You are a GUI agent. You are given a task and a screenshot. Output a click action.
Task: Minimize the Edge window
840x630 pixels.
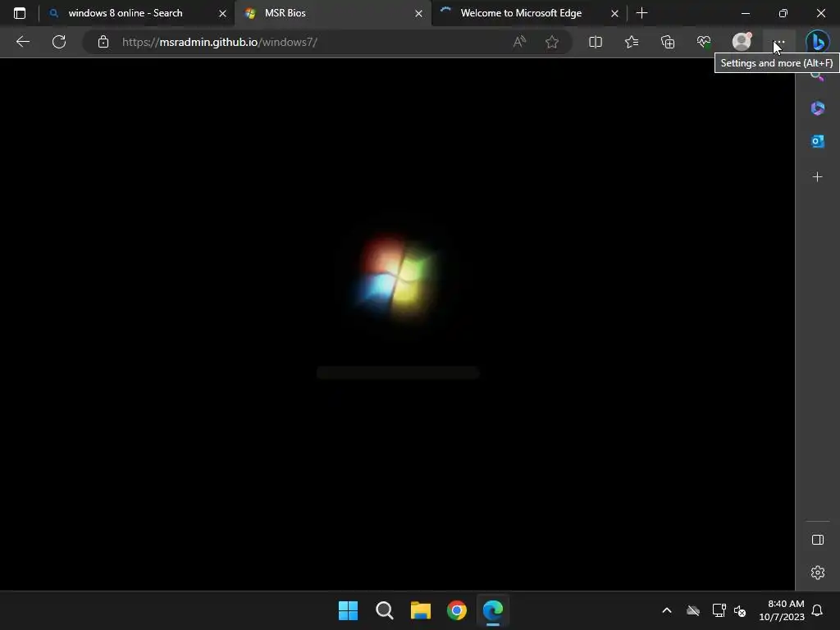[745, 13]
